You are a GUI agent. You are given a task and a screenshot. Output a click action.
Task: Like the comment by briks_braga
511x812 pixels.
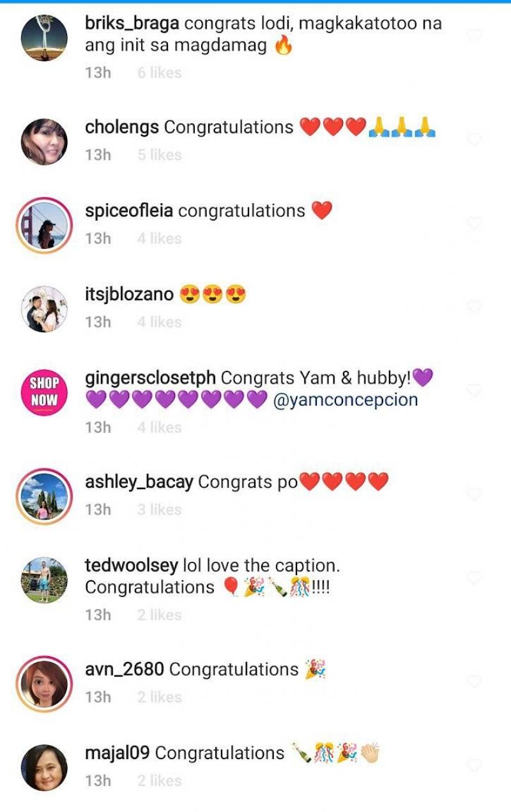tap(474, 36)
